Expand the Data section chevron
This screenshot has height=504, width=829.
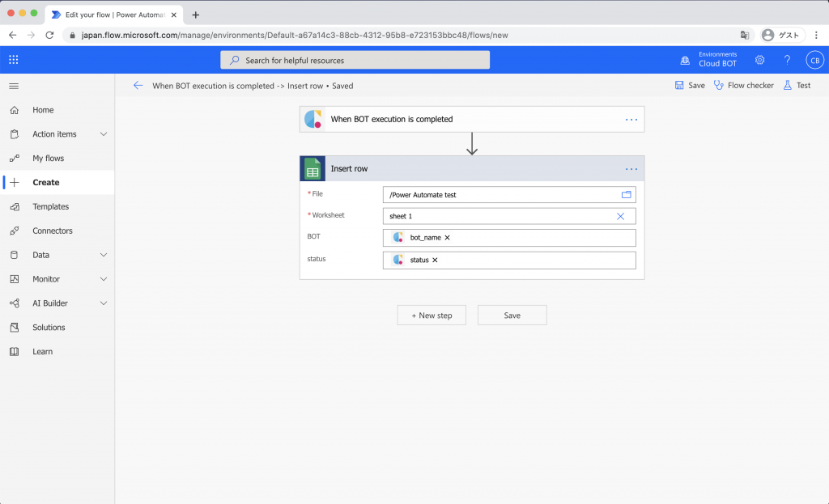point(104,255)
